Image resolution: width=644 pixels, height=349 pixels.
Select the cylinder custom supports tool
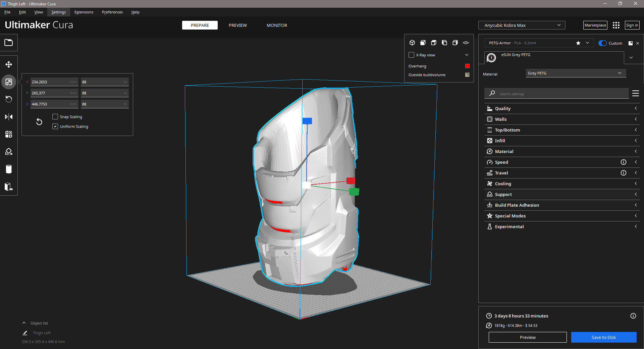(9, 169)
